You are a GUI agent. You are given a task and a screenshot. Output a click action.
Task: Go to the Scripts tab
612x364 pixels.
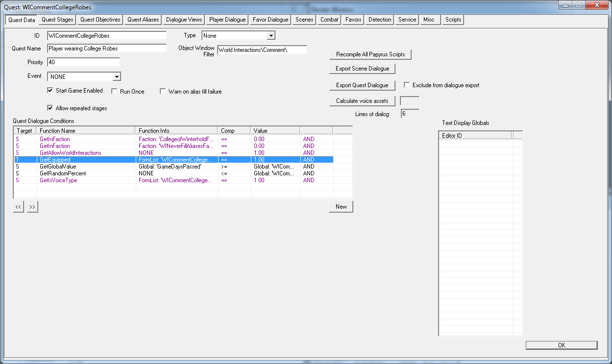(453, 20)
